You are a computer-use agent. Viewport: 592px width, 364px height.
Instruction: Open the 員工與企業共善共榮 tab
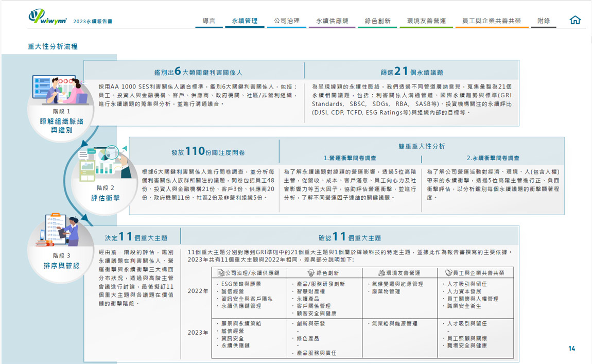[492, 21]
